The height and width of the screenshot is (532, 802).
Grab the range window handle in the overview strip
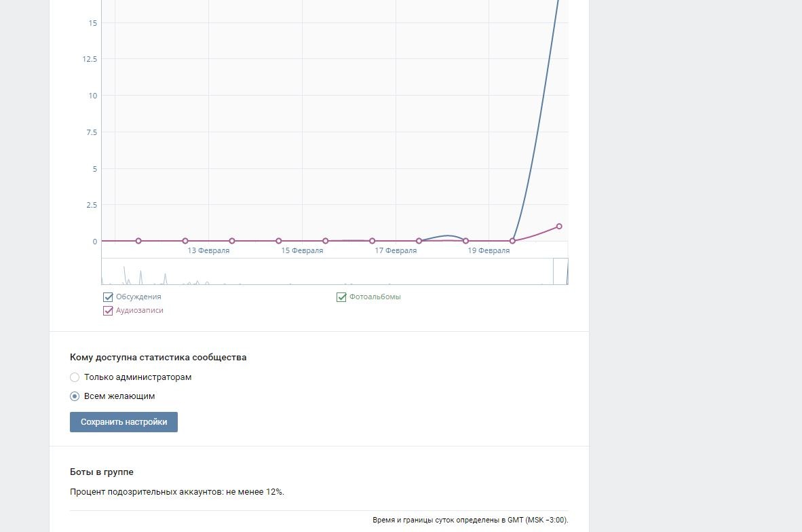[x=560, y=271]
